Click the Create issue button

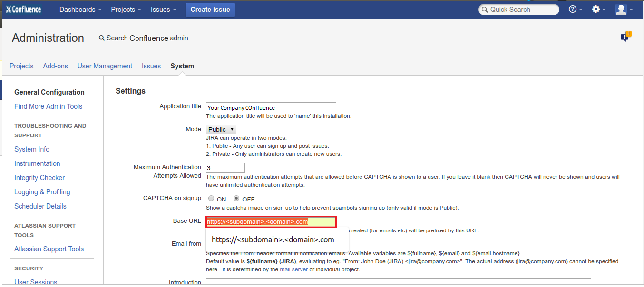pyautogui.click(x=210, y=10)
